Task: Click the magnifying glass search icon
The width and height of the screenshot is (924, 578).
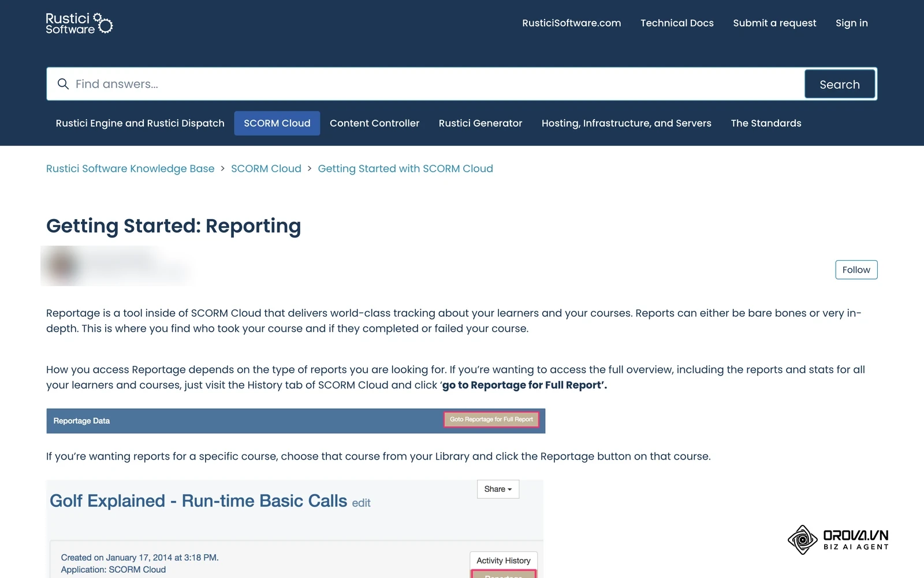Action: point(63,84)
